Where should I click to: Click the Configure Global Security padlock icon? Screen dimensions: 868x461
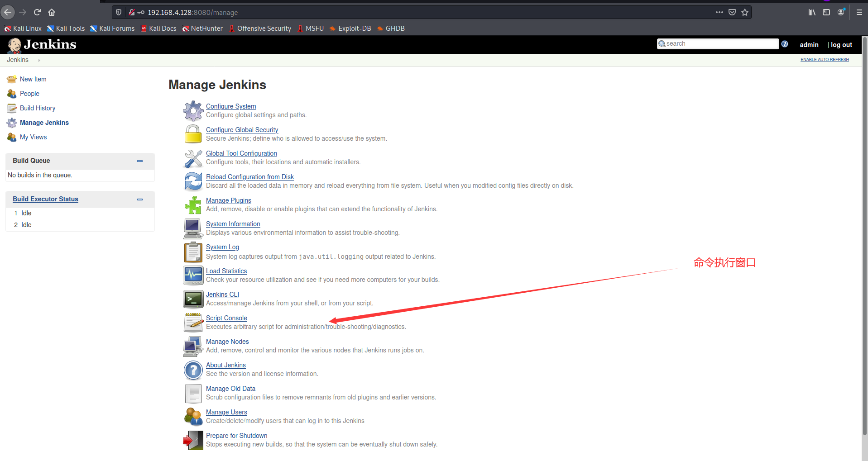pos(193,134)
